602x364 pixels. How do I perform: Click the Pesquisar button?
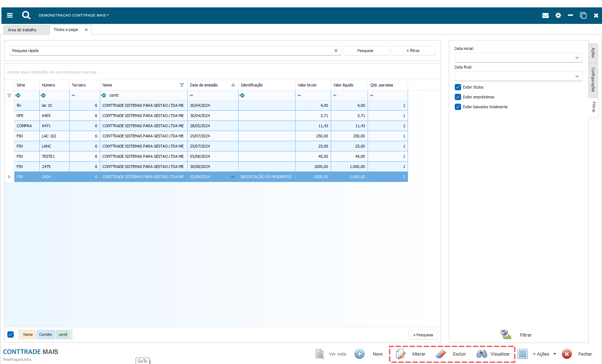(x=365, y=51)
